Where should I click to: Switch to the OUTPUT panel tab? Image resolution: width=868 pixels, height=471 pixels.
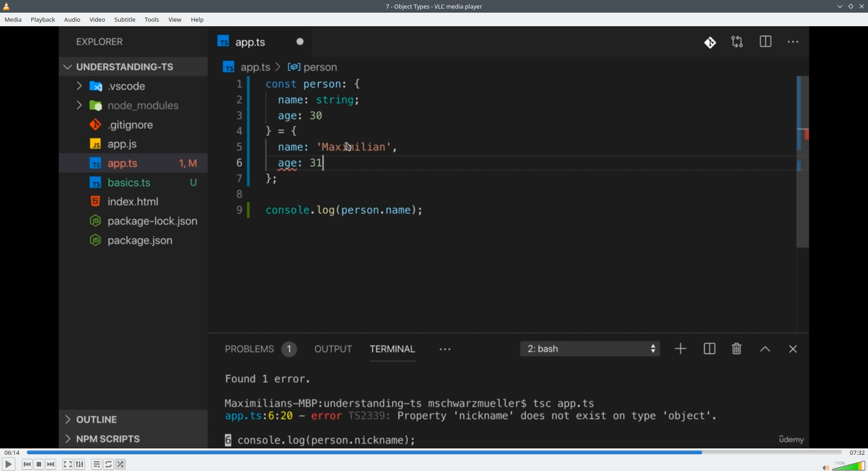click(x=334, y=349)
